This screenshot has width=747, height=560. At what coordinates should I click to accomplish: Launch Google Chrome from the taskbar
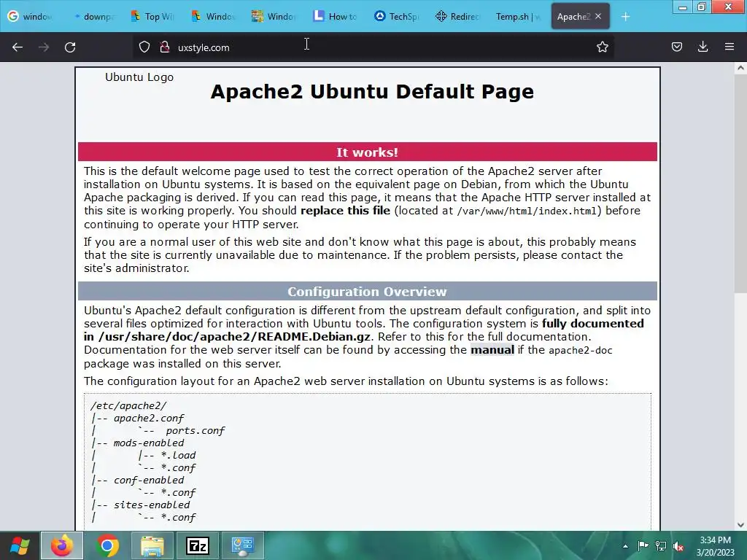coord(107,545)
